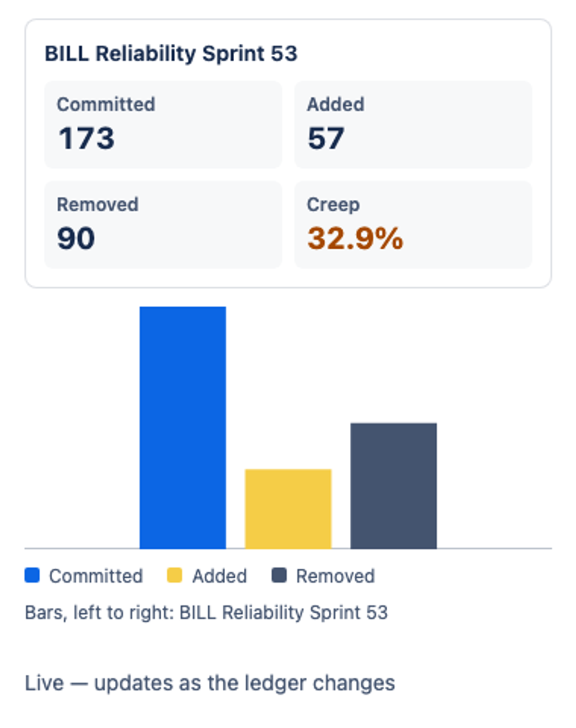The image size is (576, 728).
Task: Click the blue Committed legend swatch
Action: click(32, 575)
